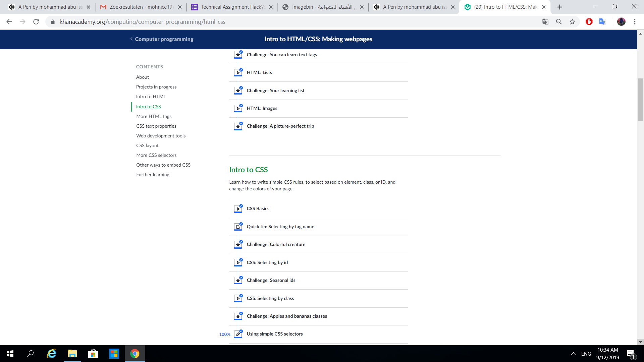The height and width of the screenshot is (362, 644).
Task: Click the ENG language indicator
Action: tap(586, 354)
